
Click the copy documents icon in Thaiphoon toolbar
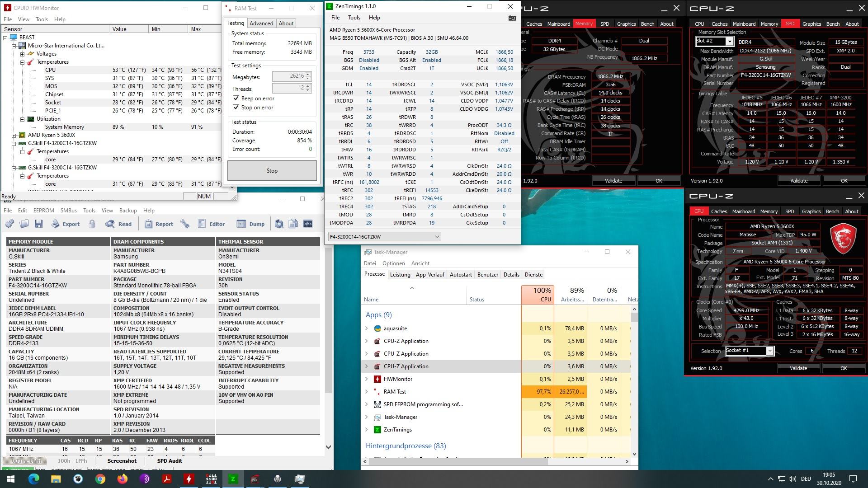[x=293, y=224]
